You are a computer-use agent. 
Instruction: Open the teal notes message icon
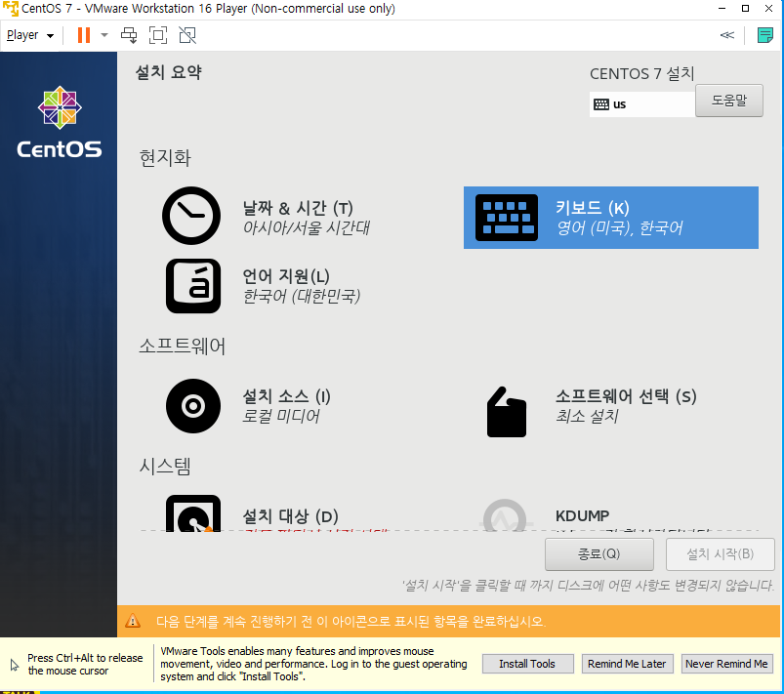(x=765, y=35)
